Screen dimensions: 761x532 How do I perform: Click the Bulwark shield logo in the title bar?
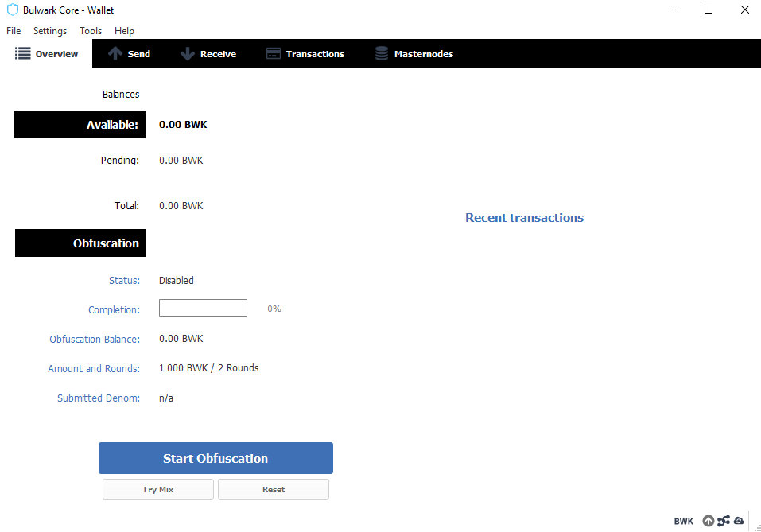(x=12, y=10)
